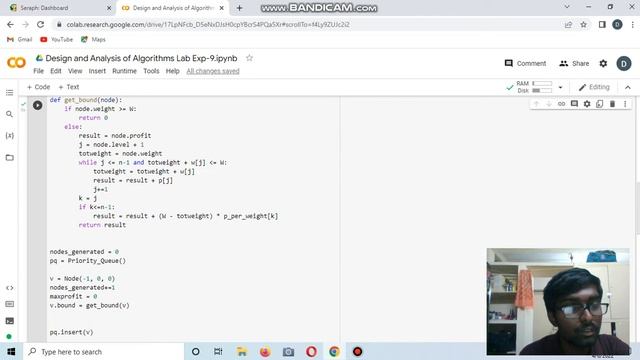Open the Code snippets panel
640x360 pixels.
pos(10,288)
